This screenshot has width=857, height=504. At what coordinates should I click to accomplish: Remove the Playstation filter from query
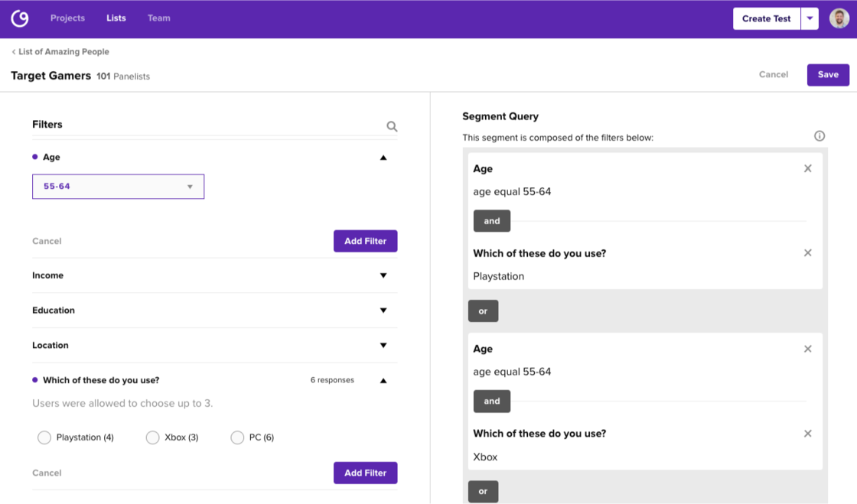coord(807,253)
